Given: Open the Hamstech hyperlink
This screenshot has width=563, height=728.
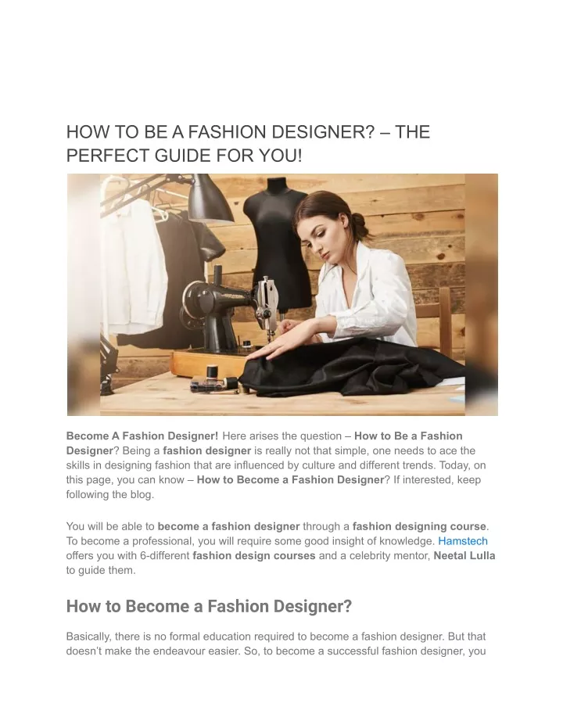Looking at the screenshot, I should coord(463,541).
